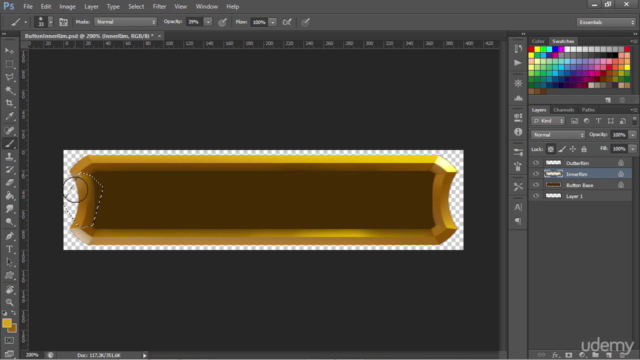Select the Dodge tool
The width and height of the screenshot is (640, 360).
pyautogui.click(x=9, y=222)
